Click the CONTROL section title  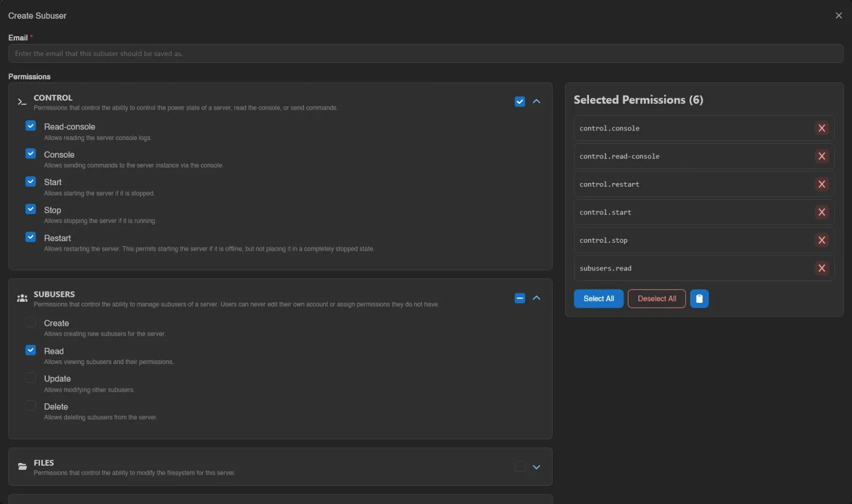[x=53, y=98]
